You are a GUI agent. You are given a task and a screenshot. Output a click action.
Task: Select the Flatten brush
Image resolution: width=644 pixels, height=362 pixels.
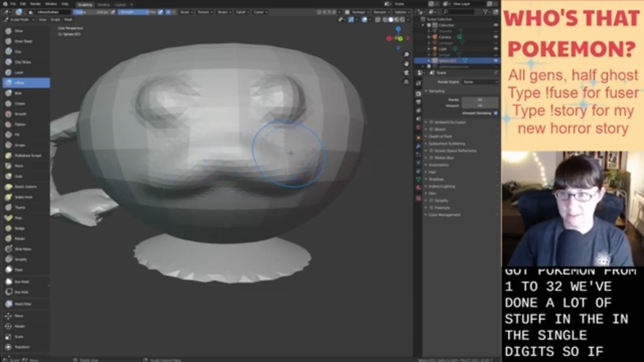25,124
